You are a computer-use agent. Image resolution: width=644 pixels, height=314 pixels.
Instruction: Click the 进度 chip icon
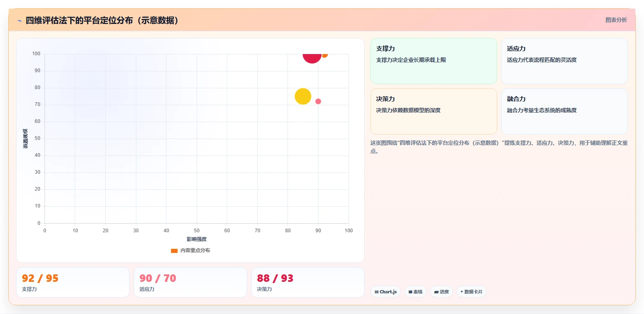tap(436, 292)
